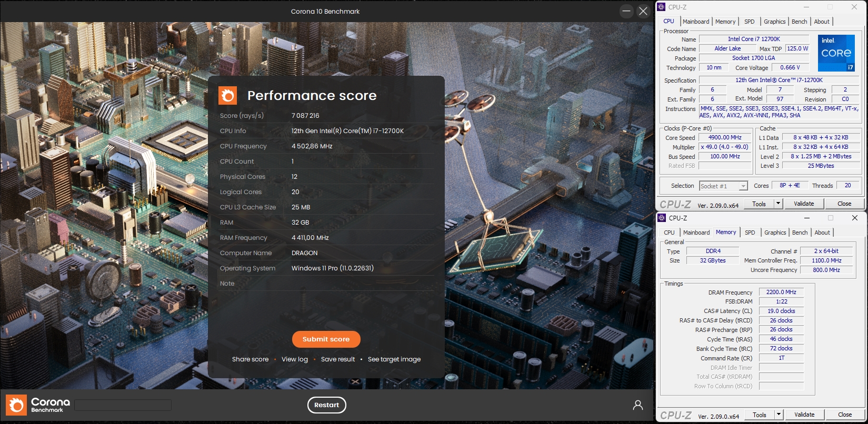Switch to Memory tab in upper CPU-Z
The image size is (868, 424).
(x=725, y=22)
